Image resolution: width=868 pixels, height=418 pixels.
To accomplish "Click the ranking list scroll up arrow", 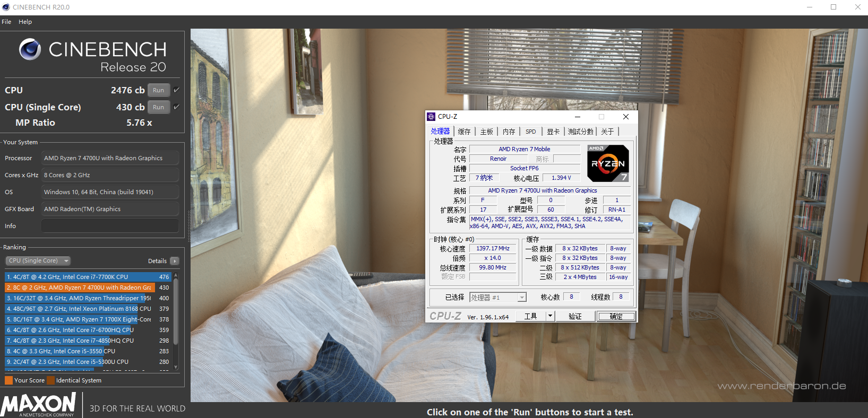I will tap(176, 275).
